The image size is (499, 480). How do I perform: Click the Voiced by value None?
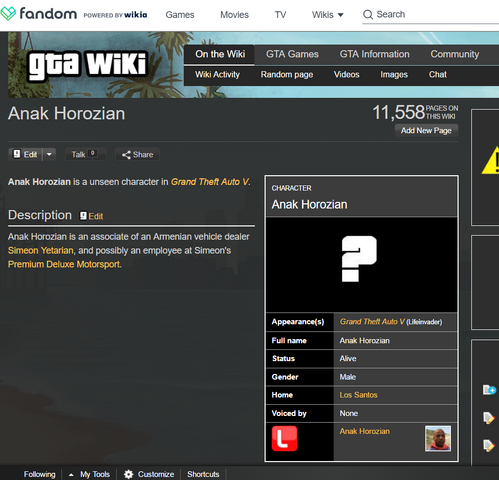point(349,413)
